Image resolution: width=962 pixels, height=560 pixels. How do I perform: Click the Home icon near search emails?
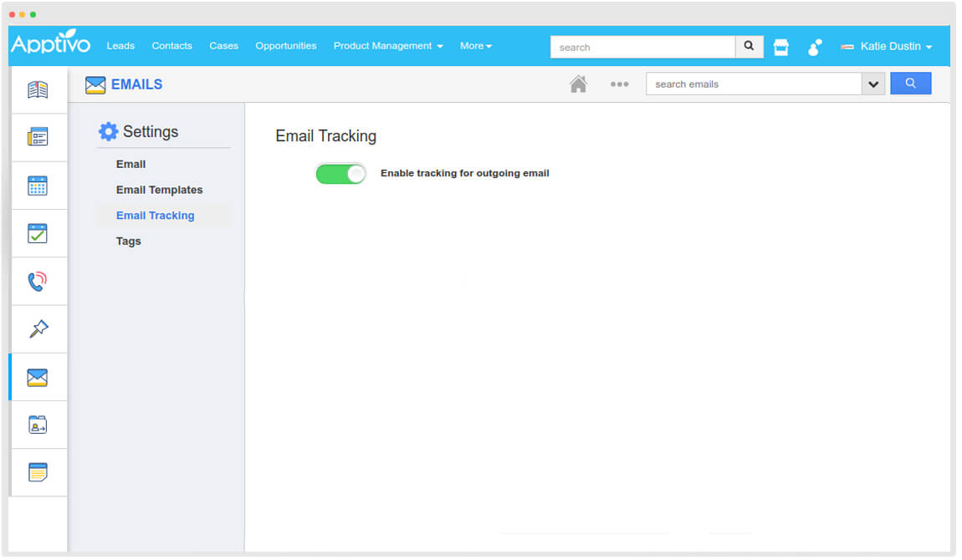click(578, 84)
